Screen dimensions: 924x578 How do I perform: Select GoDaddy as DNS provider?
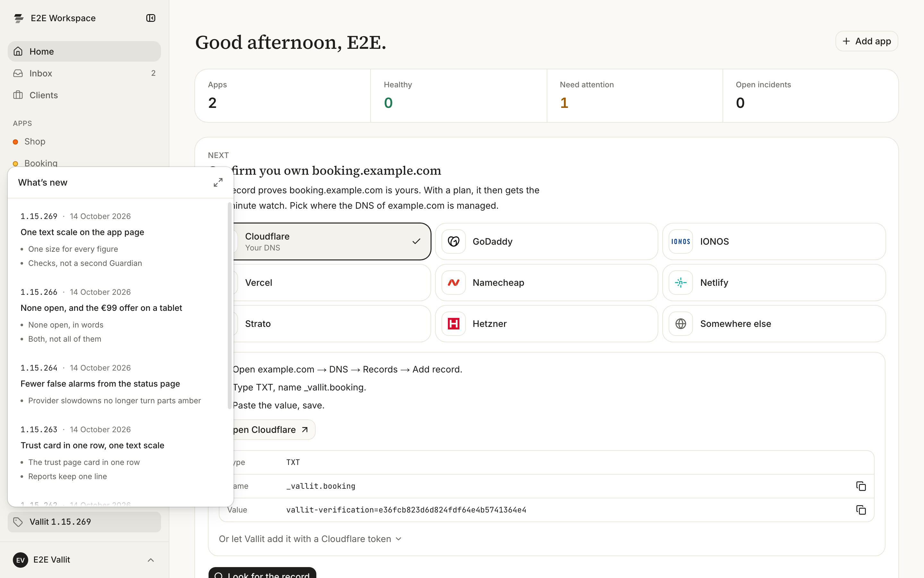[546, 241]
